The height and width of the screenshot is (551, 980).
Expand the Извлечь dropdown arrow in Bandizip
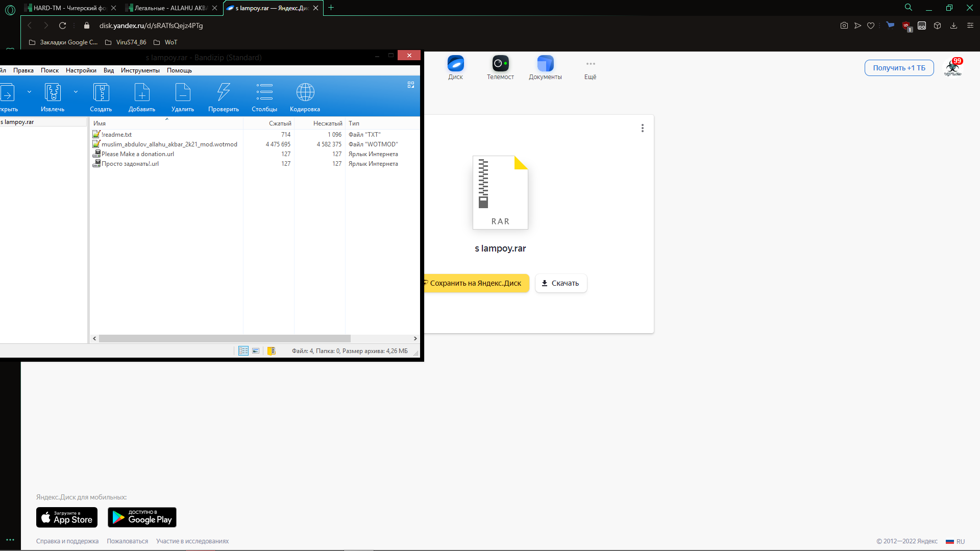76,92
